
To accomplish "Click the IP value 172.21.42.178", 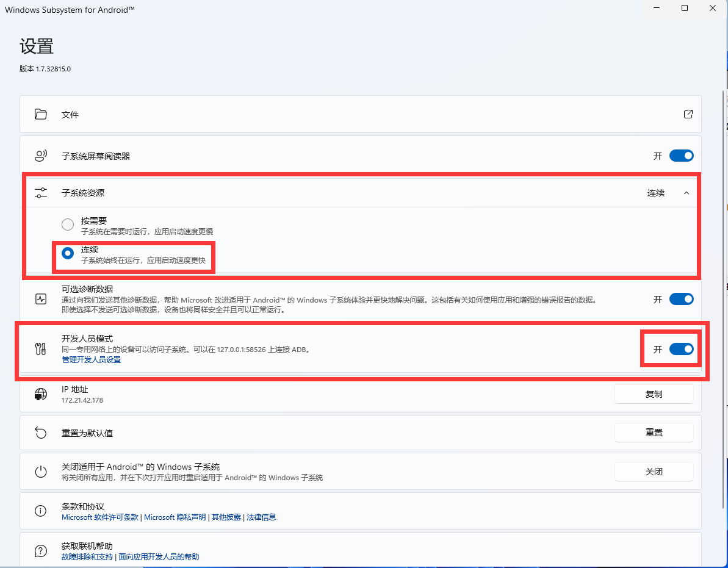I will (x=82, y=400).
